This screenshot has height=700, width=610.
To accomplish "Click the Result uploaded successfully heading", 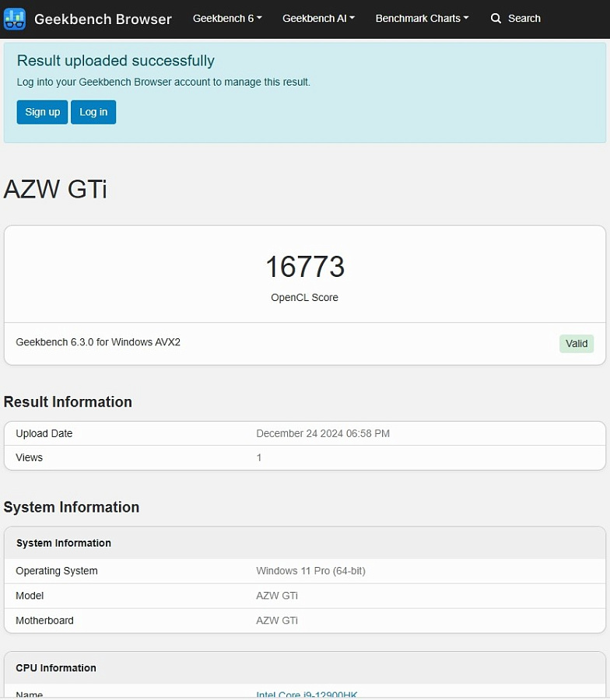I will click(116, 61).
